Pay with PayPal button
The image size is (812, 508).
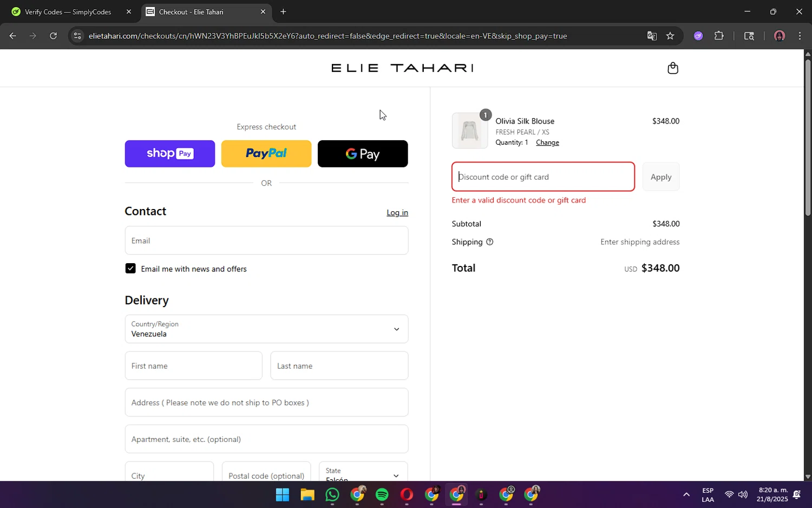[266, 154]
